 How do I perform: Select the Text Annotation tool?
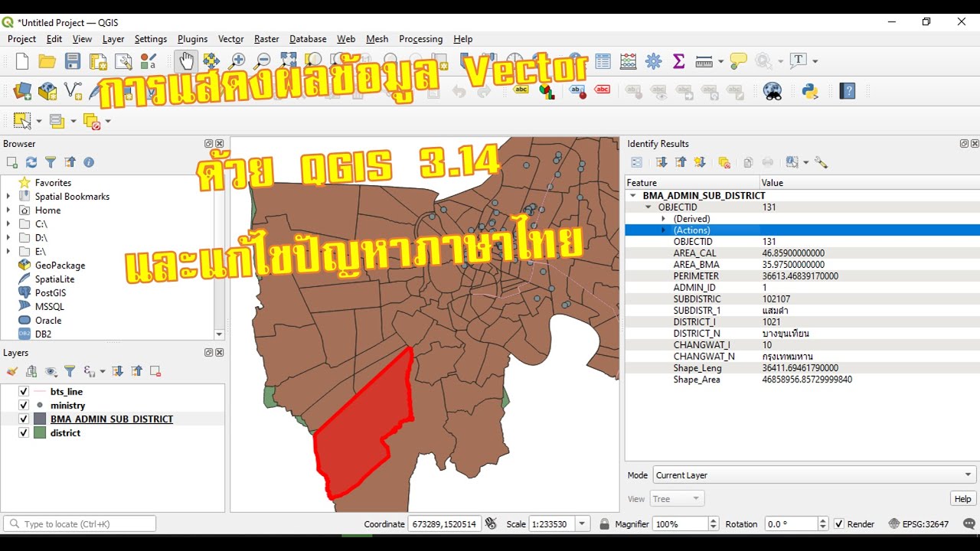[x=799, y=60]
